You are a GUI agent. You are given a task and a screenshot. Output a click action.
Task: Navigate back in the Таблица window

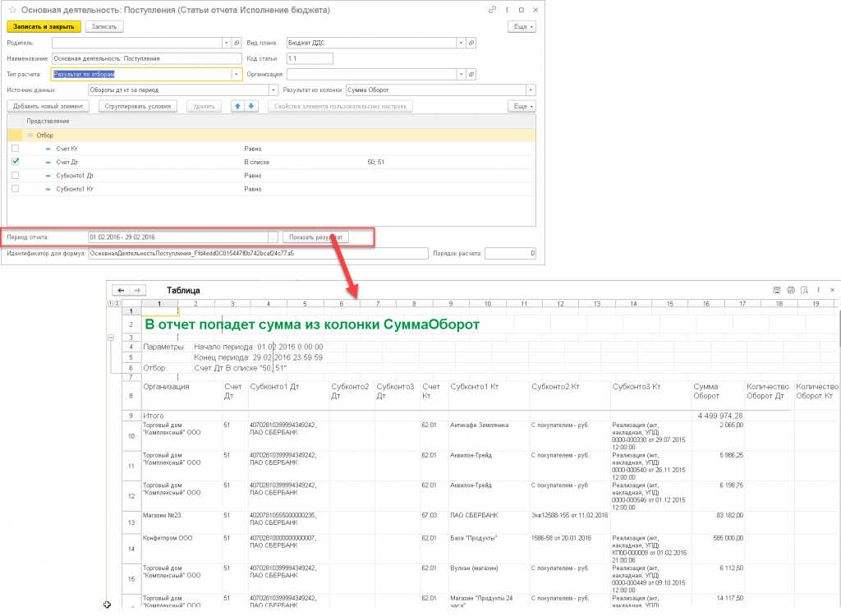121,290
